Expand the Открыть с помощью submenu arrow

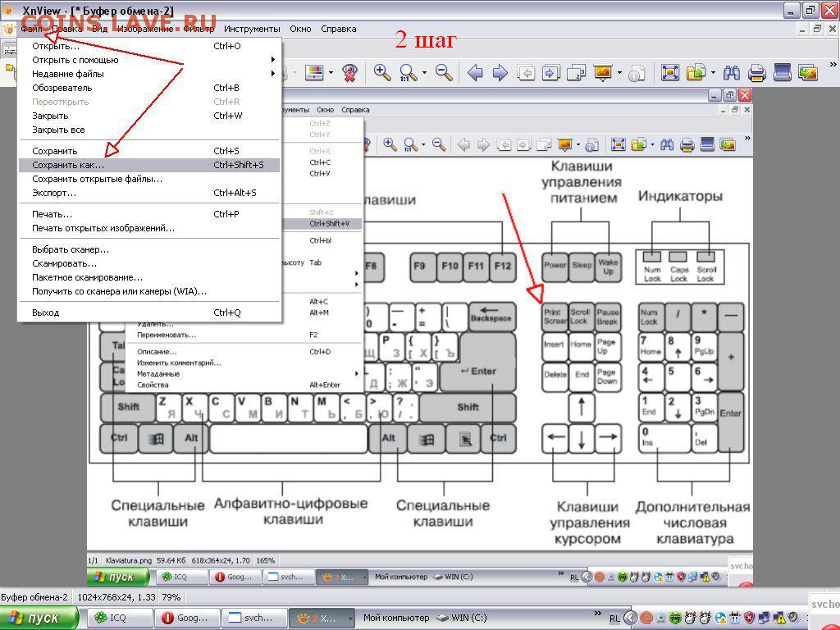click(272, 60)
